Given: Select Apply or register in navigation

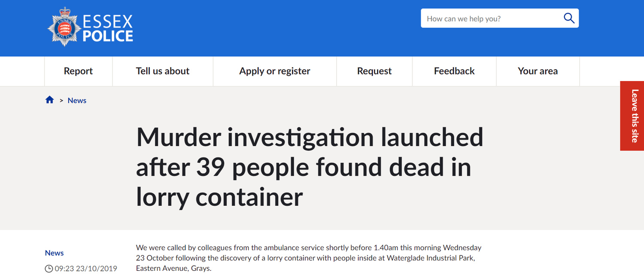Looking at the screenshot, I should [x=275, y=71].
